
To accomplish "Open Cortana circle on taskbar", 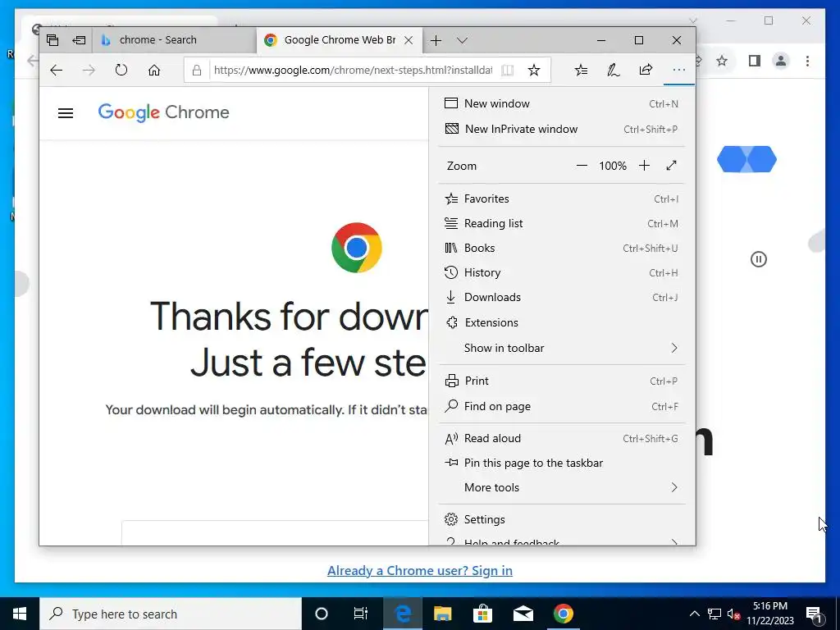I will coord(322,614).
